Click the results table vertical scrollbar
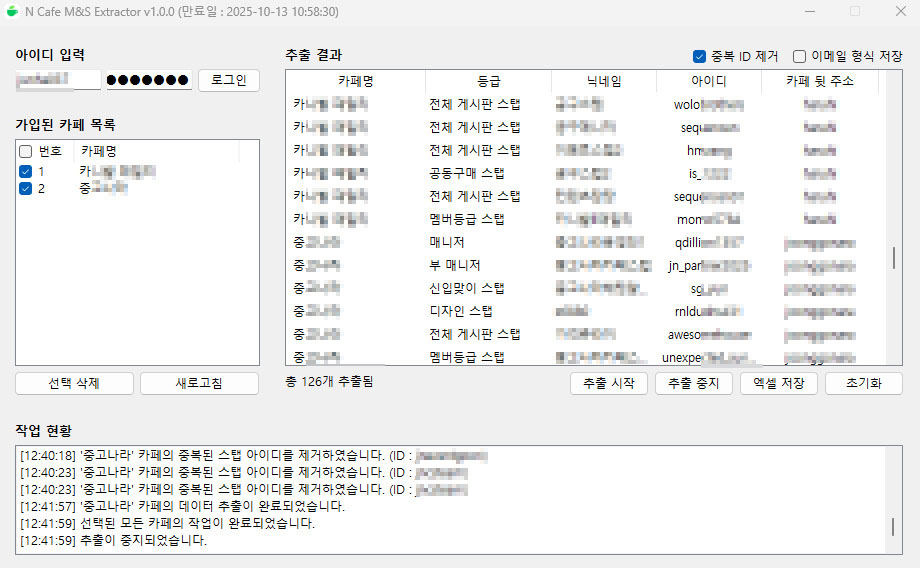This screenshot has width=920, height=568. tap(894, 257)
